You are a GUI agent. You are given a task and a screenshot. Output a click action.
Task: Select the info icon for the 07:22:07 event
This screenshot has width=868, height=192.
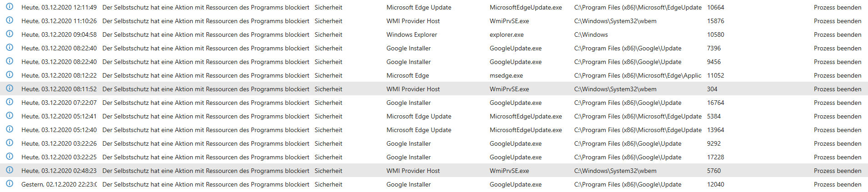click(10, 102)
